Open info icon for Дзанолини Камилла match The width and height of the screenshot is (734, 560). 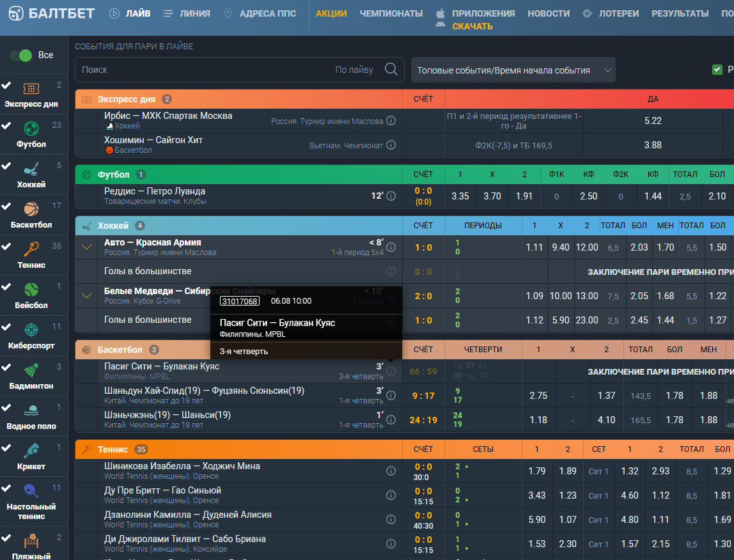tap(391, 519)
